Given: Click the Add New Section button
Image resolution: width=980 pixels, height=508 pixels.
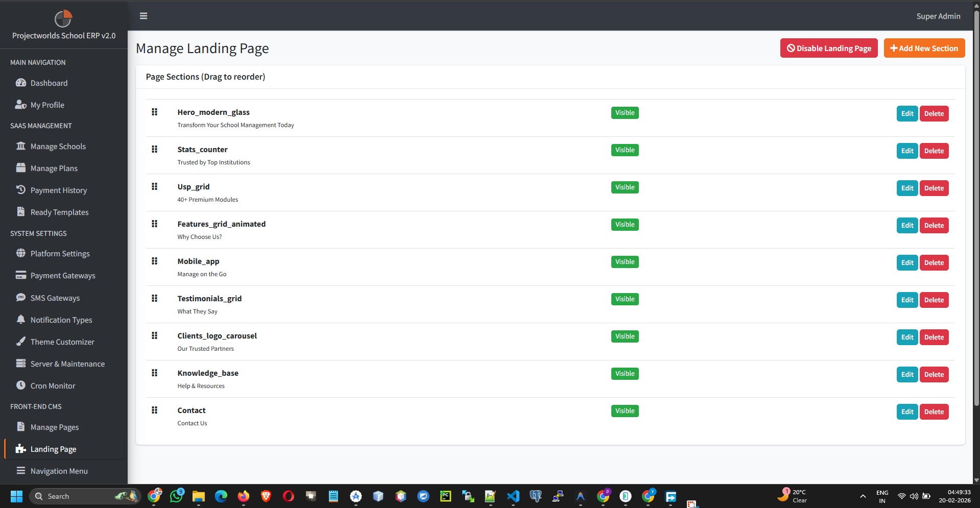Looking at the screenshot, I should pyautogui.click(x=924, y=48).
